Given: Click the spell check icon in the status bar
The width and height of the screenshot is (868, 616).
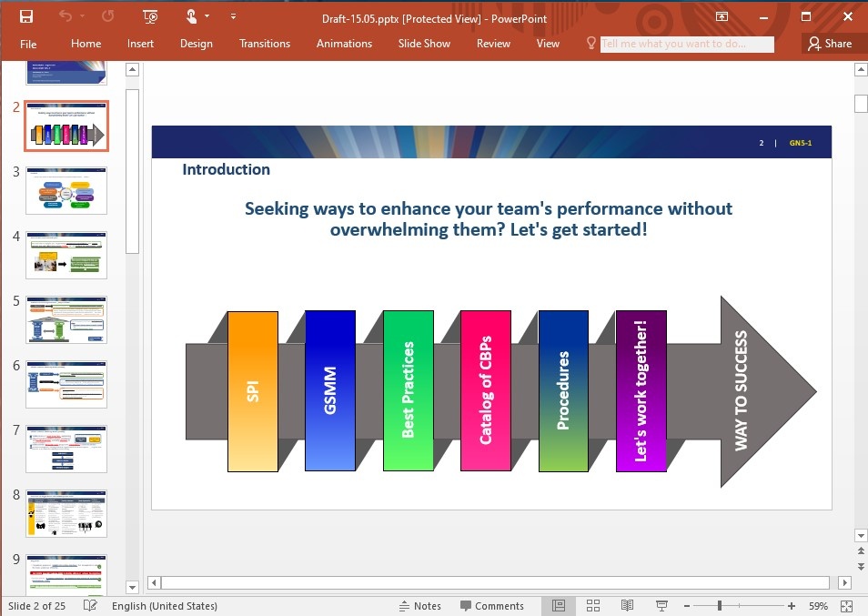Looking at the screenshot, I should pyautogui.click(x=90, y=606).
